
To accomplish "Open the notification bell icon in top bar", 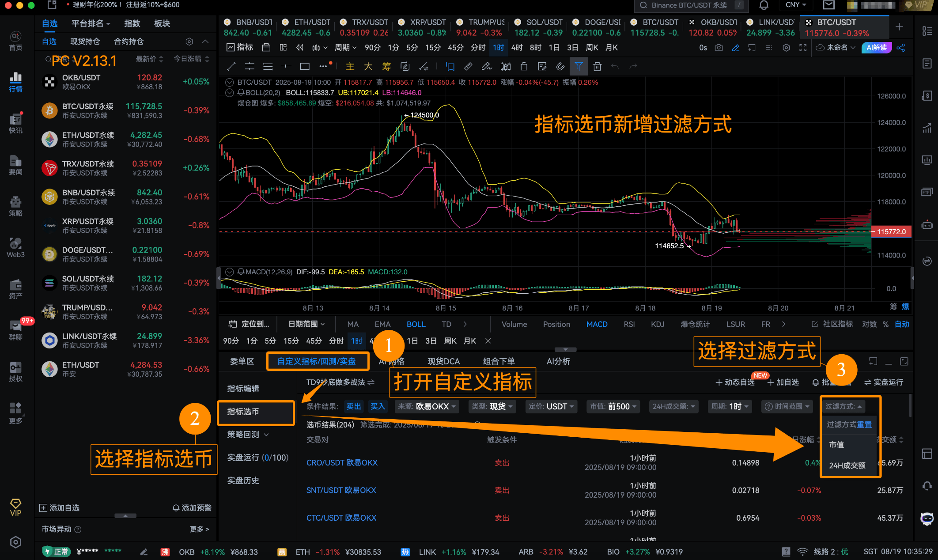I will (x=764, y=5).
